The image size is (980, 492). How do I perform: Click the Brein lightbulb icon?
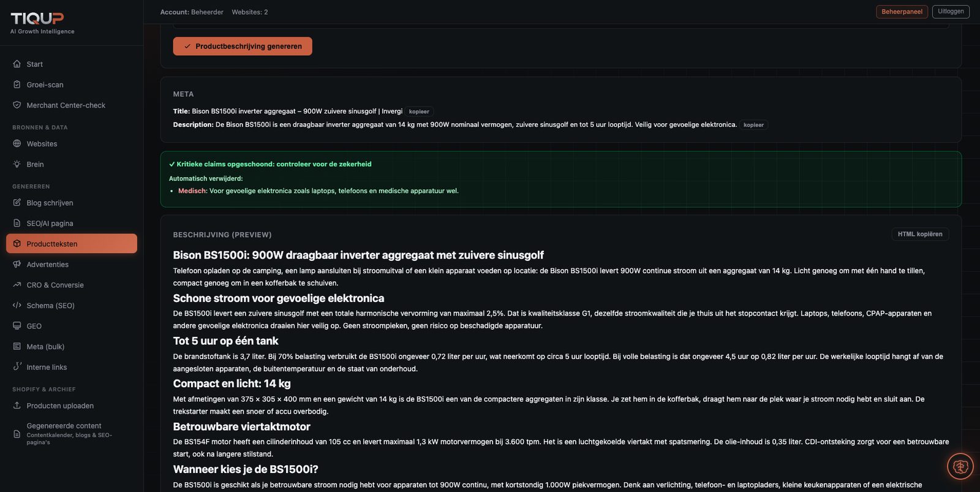[x=17, y=164]
